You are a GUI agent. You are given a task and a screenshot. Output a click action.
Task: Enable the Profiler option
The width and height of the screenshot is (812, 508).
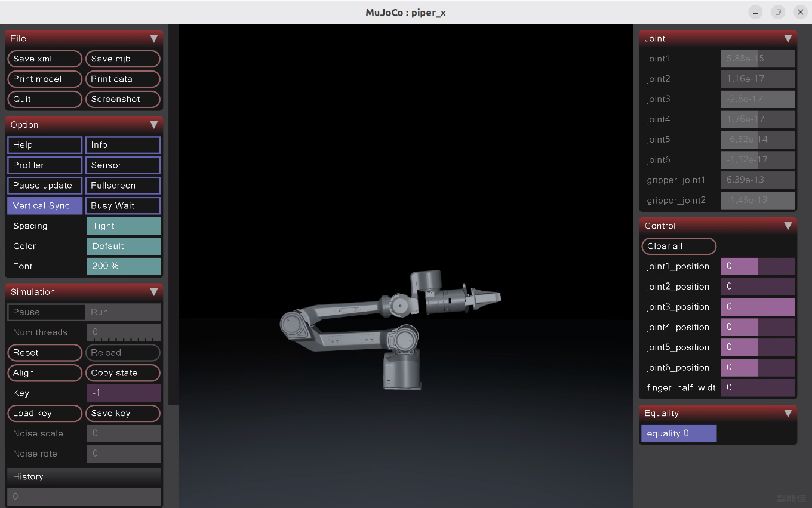click(45, 165)
